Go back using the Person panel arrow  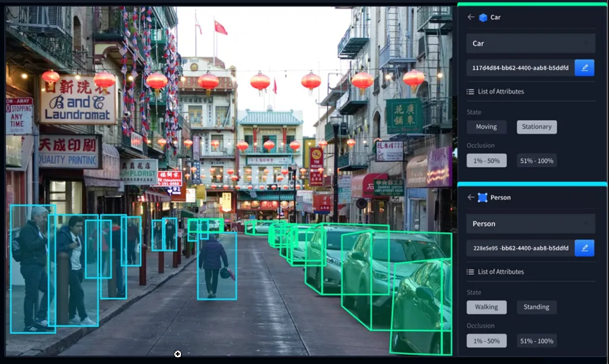(471, 197)
